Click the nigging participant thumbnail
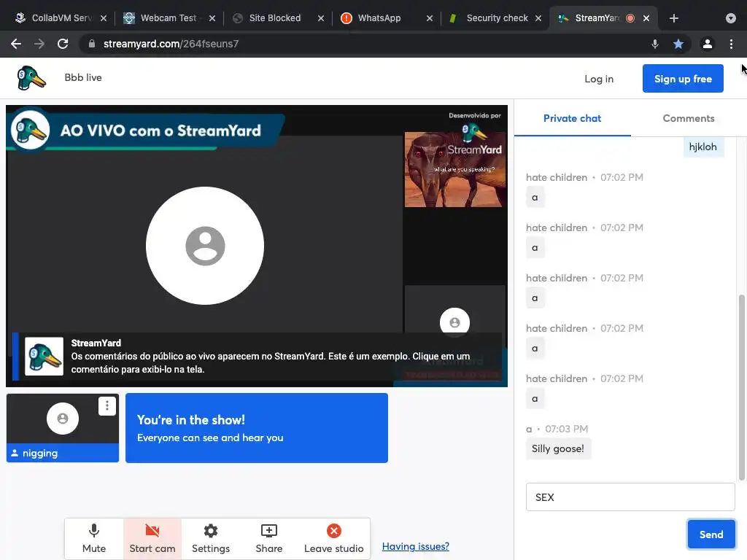 pos(63,427)
